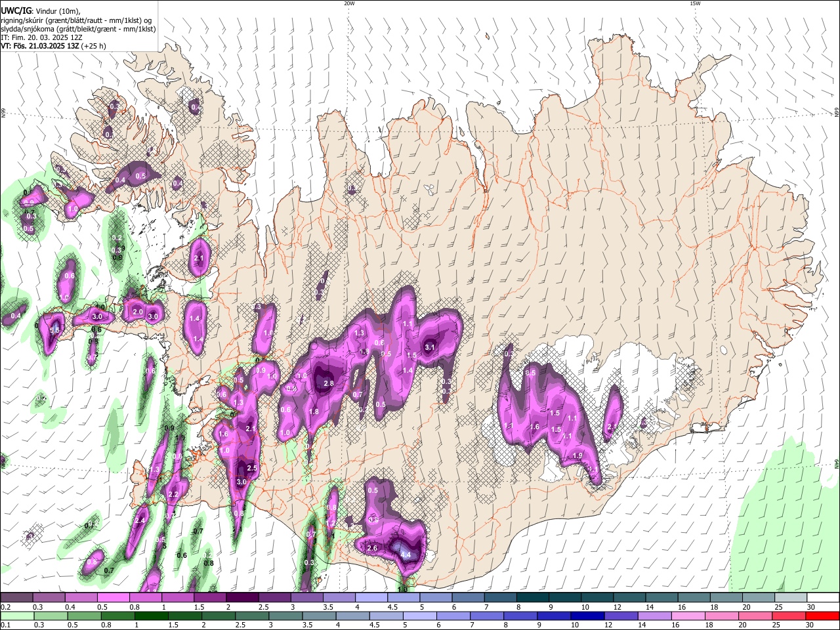The image size is (840, 630).
Task: Click the 20W longitude label
Action: point(349,3)
